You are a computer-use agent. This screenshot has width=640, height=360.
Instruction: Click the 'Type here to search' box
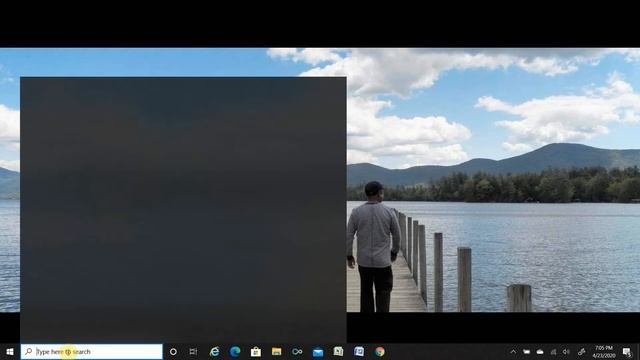pyautogui.click(x=92, y=351)
